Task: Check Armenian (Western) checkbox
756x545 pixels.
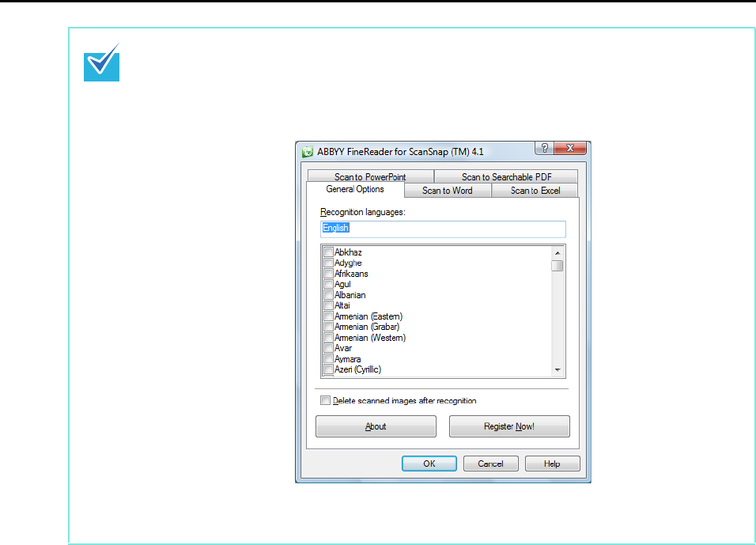Action: click(328, 338)
